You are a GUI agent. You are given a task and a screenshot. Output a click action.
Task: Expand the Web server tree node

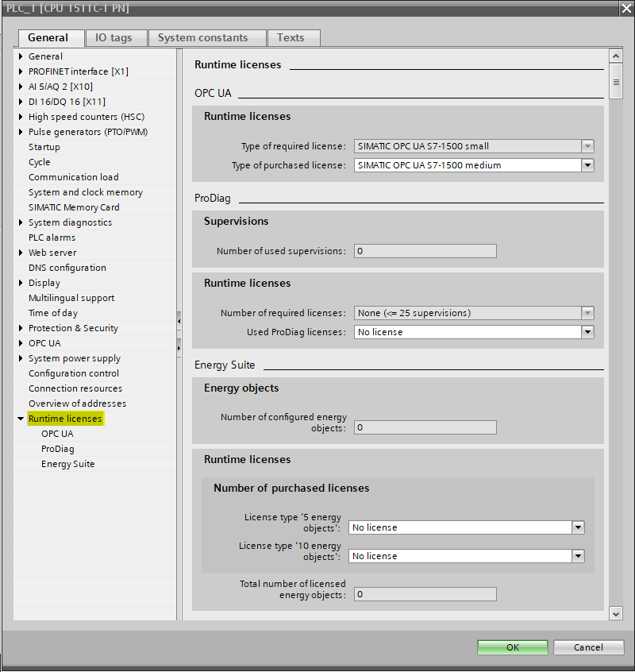21,253
